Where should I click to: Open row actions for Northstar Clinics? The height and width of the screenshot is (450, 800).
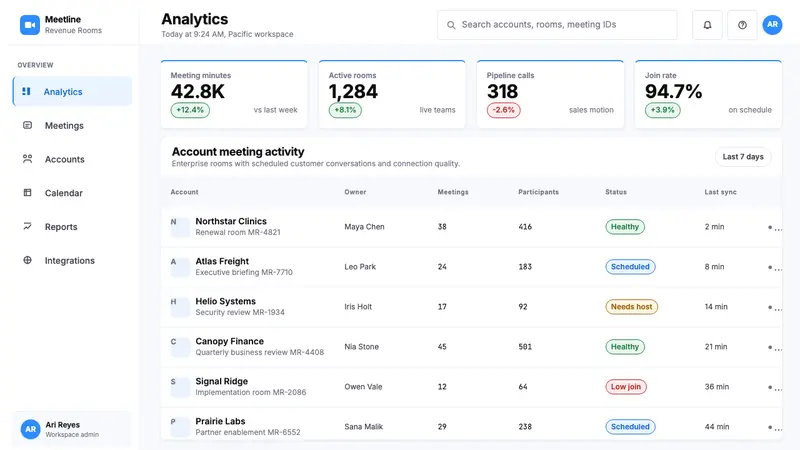coord(774,228)
